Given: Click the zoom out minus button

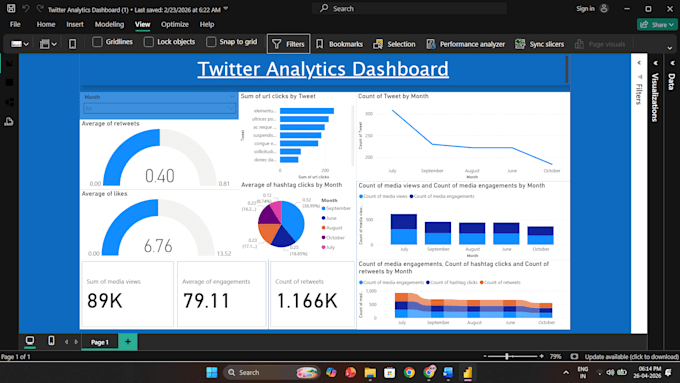Looking at the screenshot, I should point(485,357).
